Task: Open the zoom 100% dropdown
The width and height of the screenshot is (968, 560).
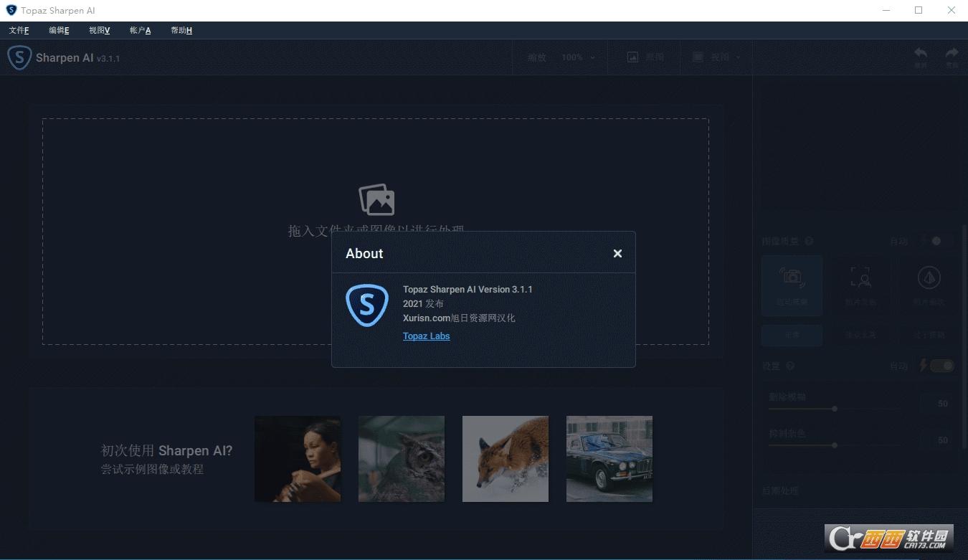Action: tap(574, 57)
